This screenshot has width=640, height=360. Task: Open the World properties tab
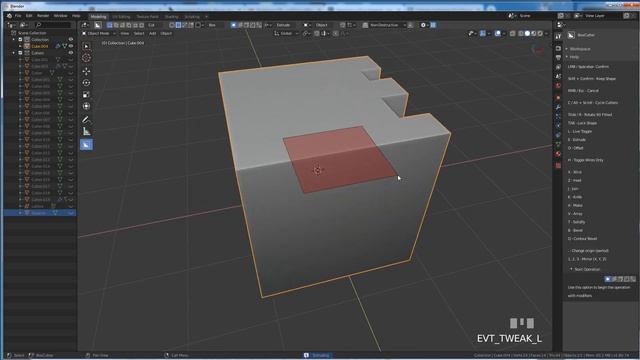pos(558,86)
